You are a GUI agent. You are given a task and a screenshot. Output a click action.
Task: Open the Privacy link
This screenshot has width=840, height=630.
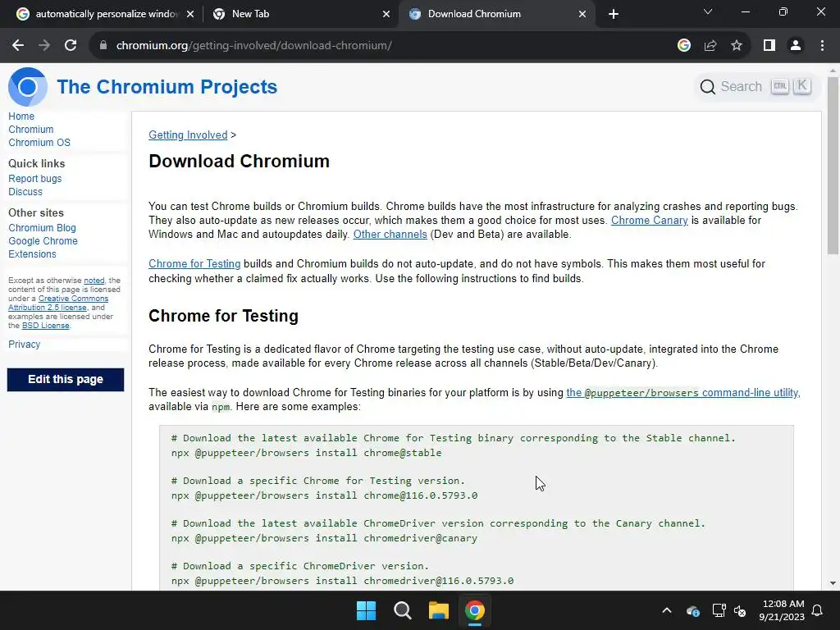[x=24, y=345]
